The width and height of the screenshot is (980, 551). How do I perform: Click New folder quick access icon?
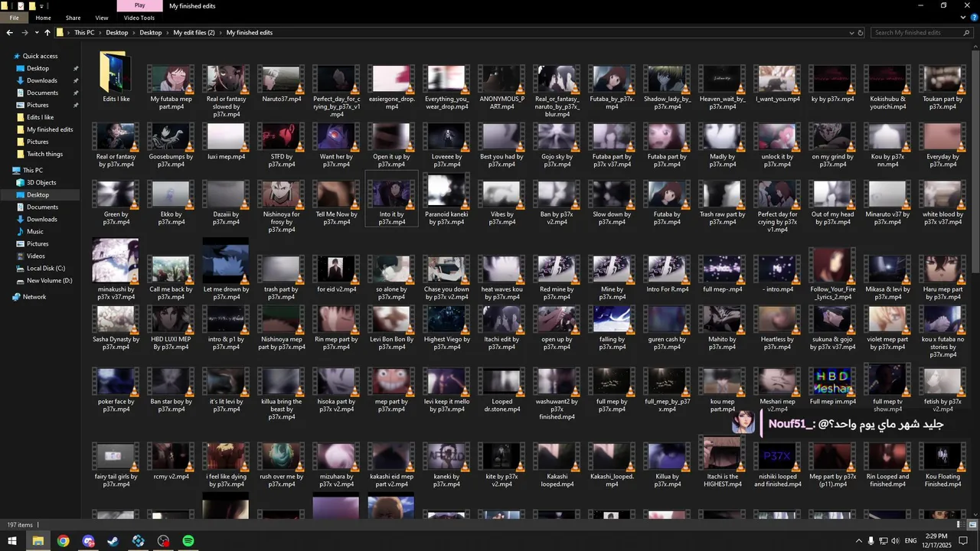point(31,5)
